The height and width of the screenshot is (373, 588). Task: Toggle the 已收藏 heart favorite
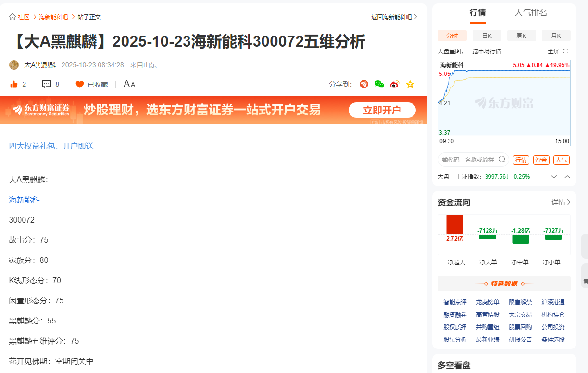click(80, 84)
